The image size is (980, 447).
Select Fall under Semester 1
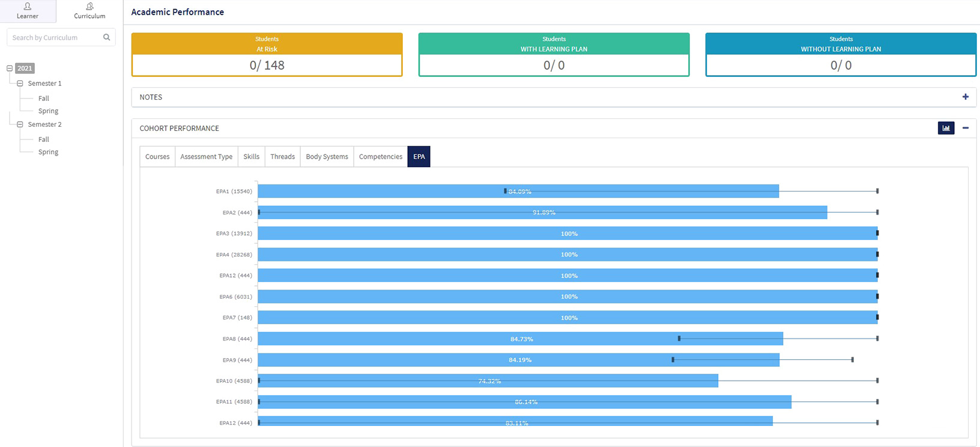tap(44, 99)
